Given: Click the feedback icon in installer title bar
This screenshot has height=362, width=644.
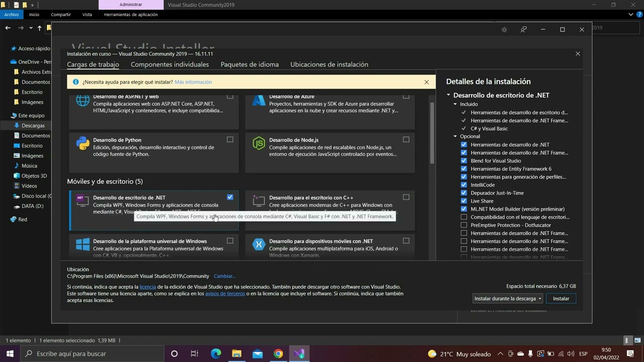Looking at the screenshot, I should tap(524, 30).
